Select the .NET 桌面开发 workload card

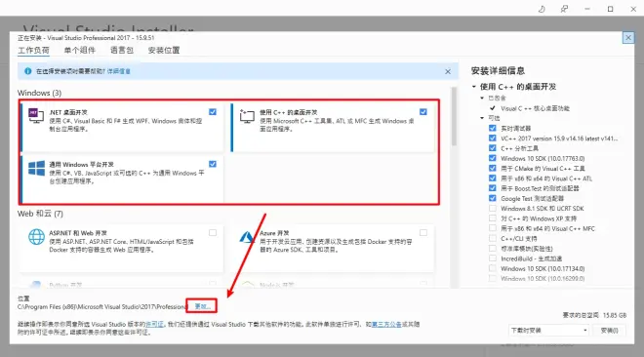pos(122,127)
